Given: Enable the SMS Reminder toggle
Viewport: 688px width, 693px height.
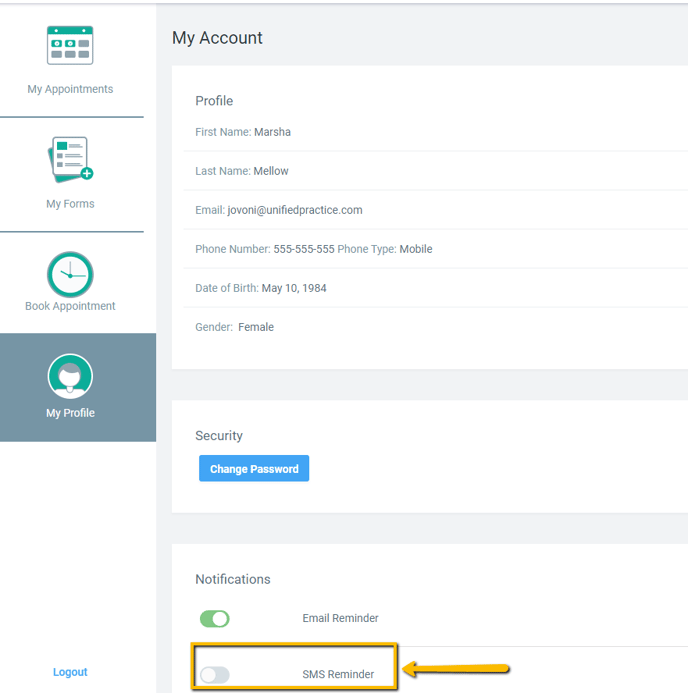Looking at the screenshot, I should pos(215,675).
